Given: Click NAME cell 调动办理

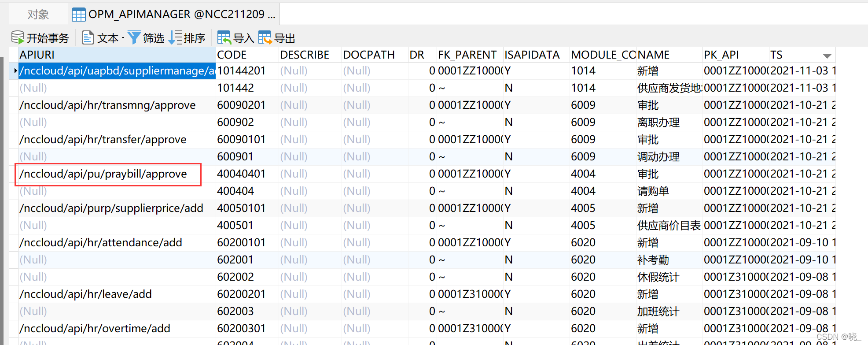Looking at the screenshot, I should pos(669,157).
